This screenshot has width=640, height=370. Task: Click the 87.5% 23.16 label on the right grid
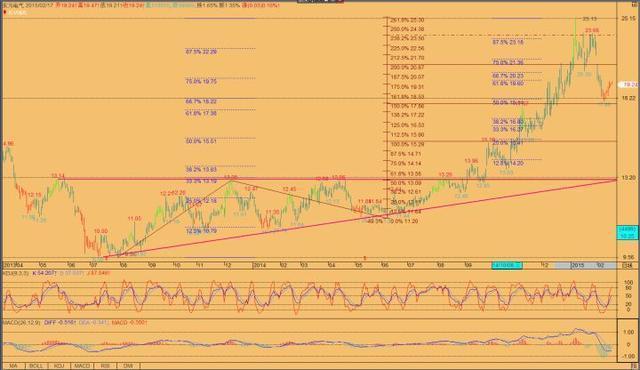pyautogui.click(x=508, y=42)
